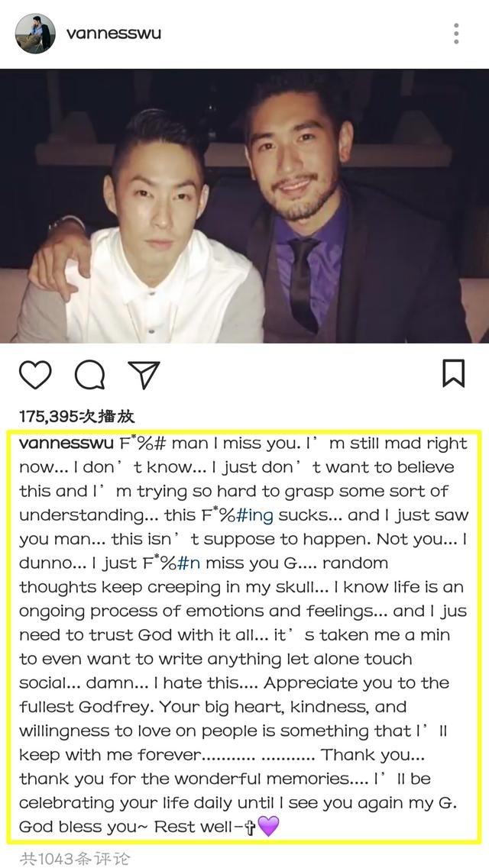This screenshot has width=489, height=868.
Task: Tap the cross emoji after Rest well
Action: (250, 827)
